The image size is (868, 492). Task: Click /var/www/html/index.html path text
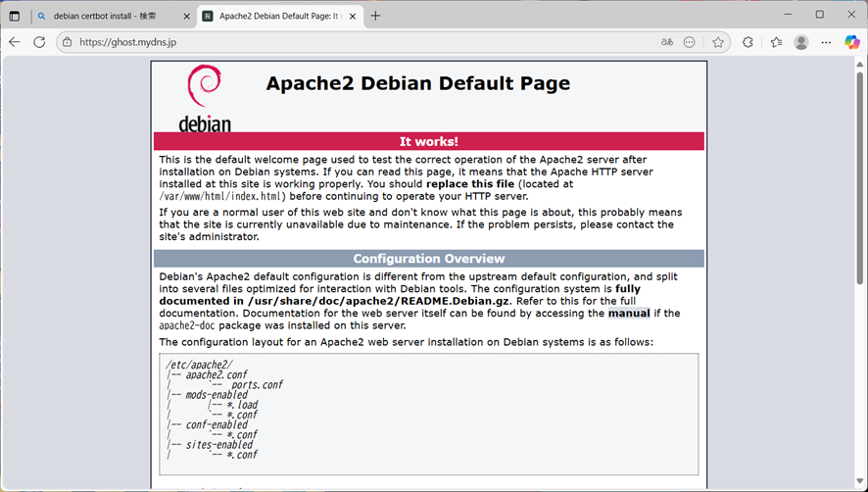[222, 196]
